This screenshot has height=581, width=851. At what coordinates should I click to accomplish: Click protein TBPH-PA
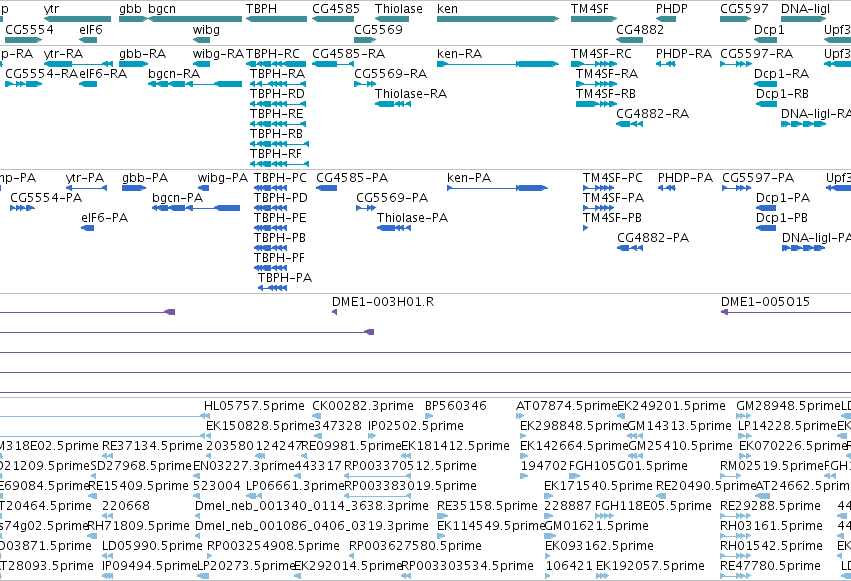pos(285,278)
